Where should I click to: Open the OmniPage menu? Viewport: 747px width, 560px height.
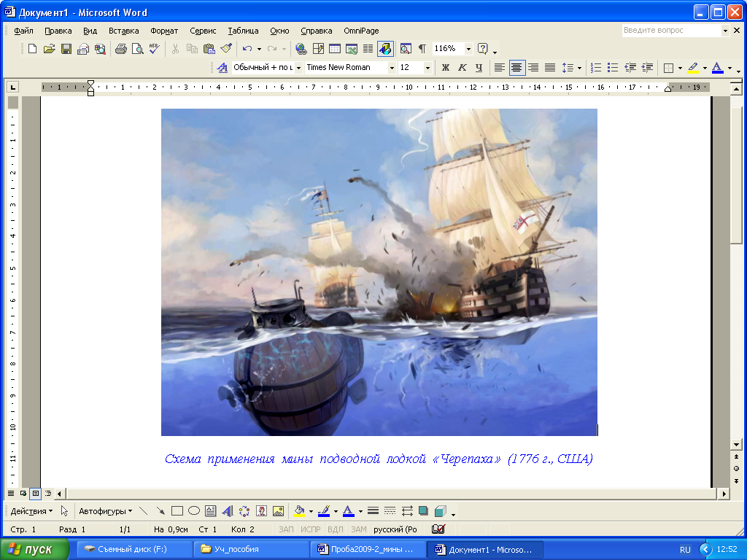(x=361, y=31)
